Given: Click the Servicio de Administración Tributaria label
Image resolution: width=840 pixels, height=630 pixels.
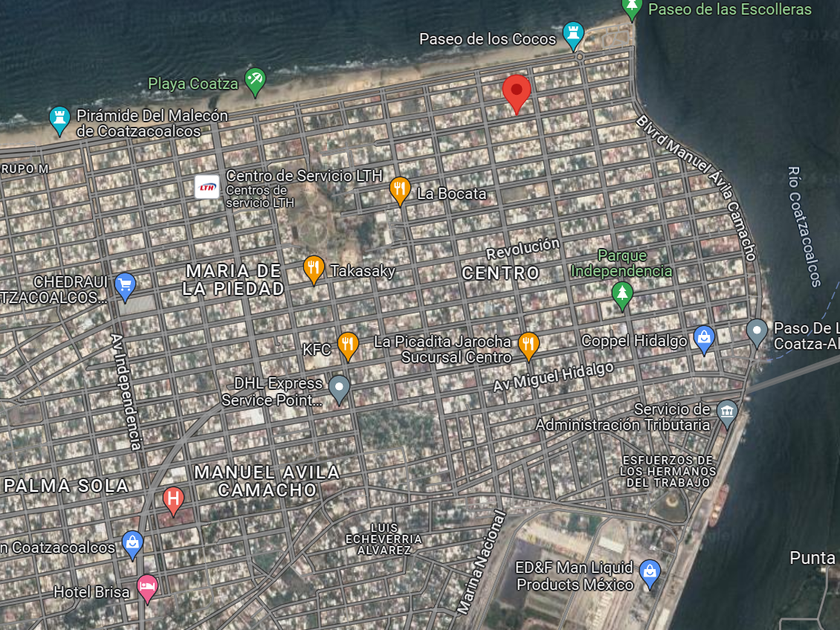Looking at the screenshot, I should (622, 417).
